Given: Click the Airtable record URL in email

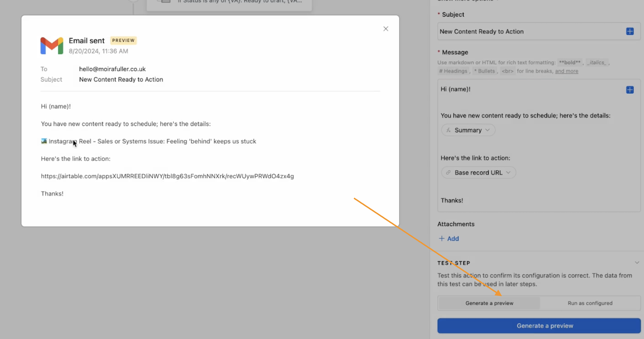Looking at the screenshot, I should coord(167,176).
